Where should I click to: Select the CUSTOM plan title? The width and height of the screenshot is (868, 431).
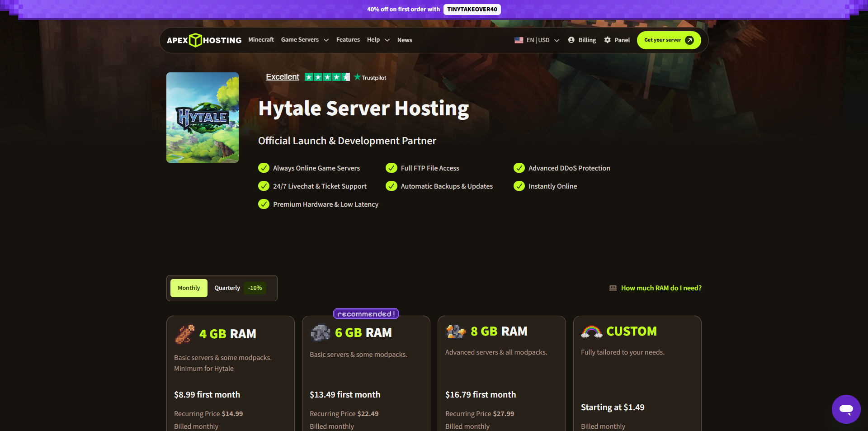632,332
